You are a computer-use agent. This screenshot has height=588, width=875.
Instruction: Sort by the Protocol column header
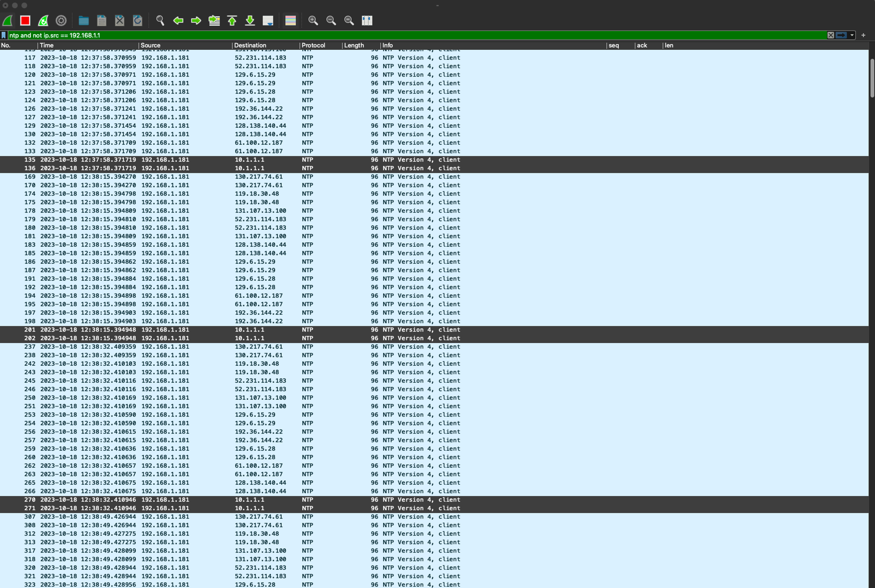[313, 45]
